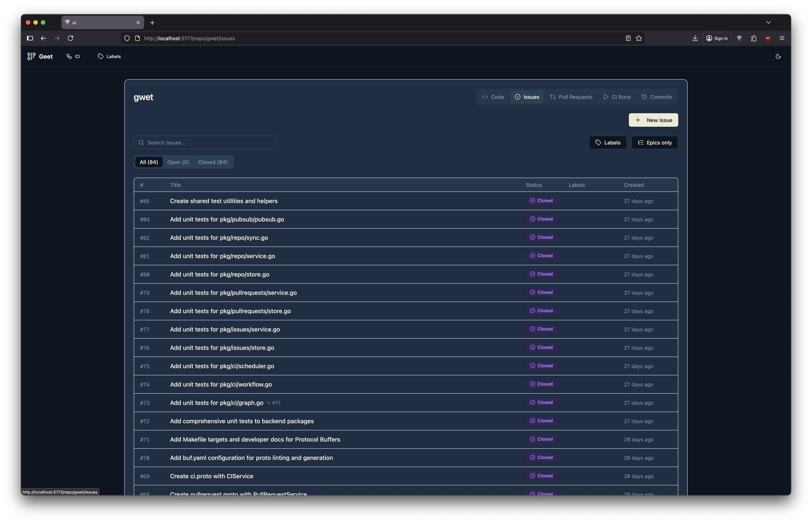Toggle reader view icon in address bar
812x523 pixels.
(x=628, y=38)
